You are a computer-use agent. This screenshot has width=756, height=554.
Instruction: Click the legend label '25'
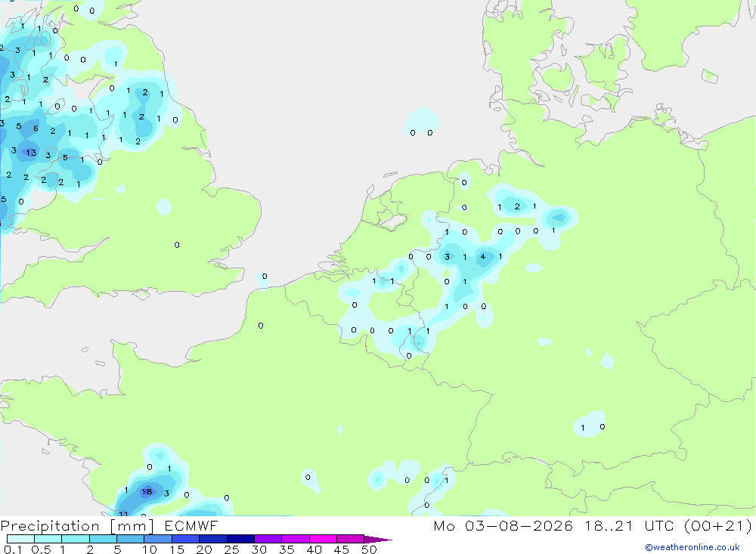click(231, 549)
